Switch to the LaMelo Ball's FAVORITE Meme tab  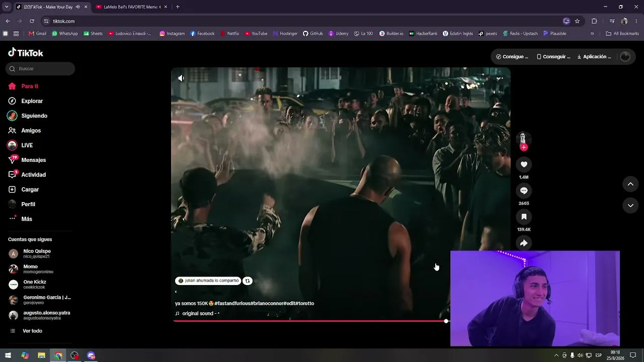pyautogui.click(x=131, y=7)
